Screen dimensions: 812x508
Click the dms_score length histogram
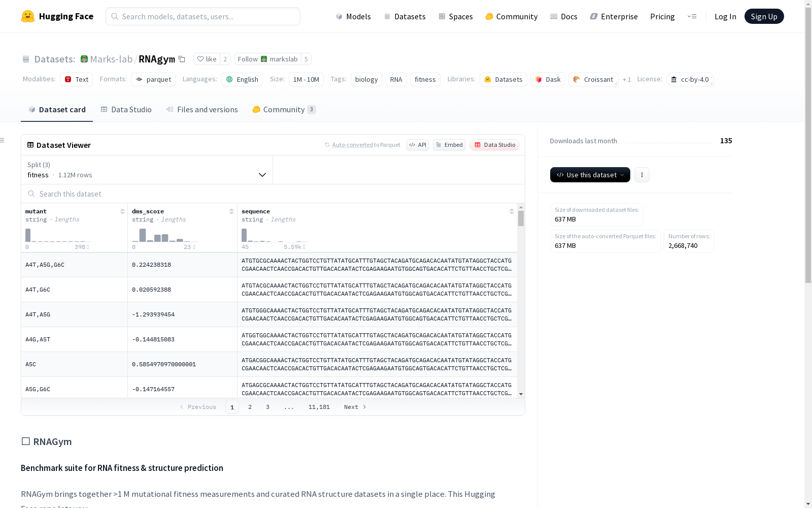coord(164,235)
